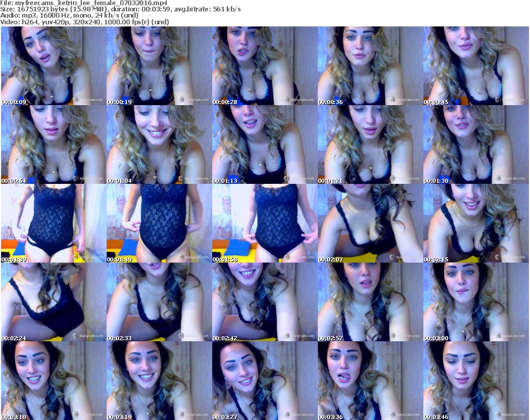Click the "Video: h264, yuv420p" header line
This screenshot has width=530, height=420.
tap(84, 22)
